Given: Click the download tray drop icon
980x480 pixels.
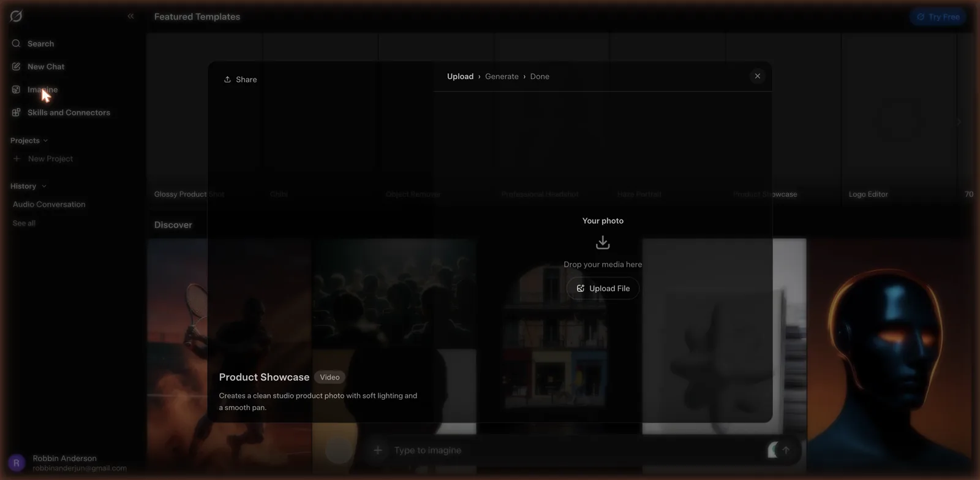Looking at the screenshot, I should (x=603, y=243).
